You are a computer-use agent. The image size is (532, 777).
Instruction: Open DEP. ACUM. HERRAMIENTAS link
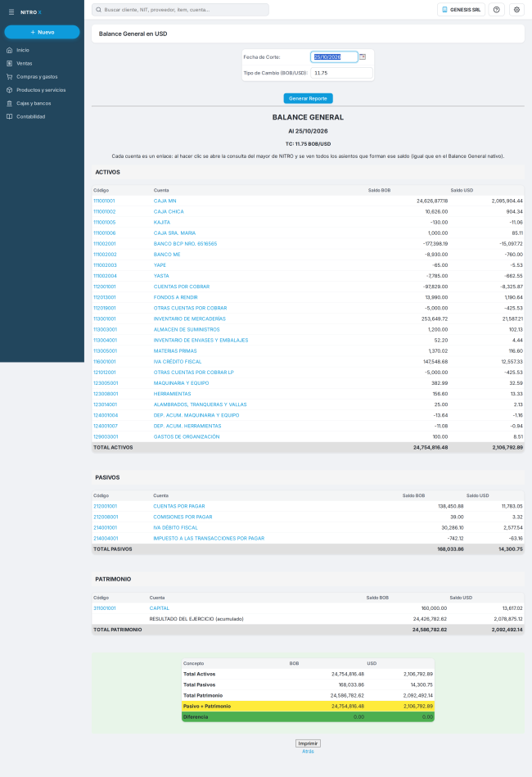[x=187, y=426]
